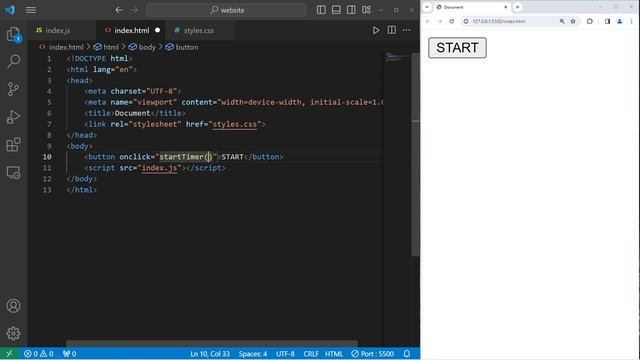Open index.js link on line 11

pos(159,168)
